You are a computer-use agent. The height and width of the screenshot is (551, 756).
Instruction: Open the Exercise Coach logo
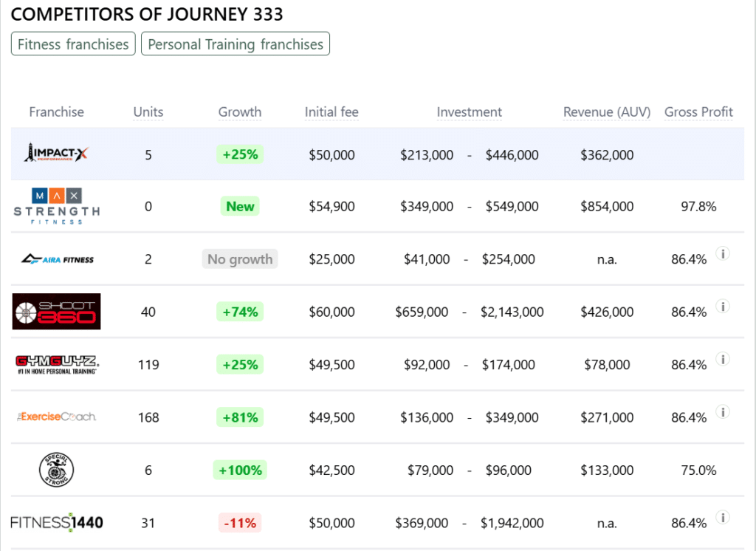[56, 417]
